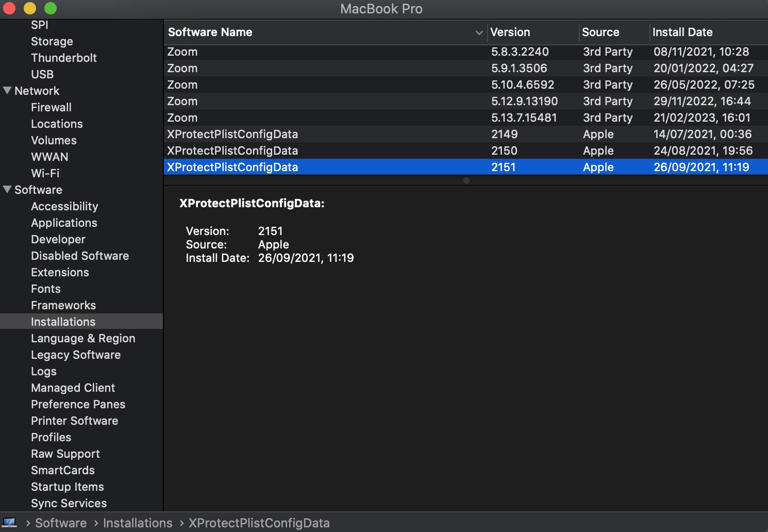Open Legacy Software in the sidebar
768x532 pixels.
(76, 355)
